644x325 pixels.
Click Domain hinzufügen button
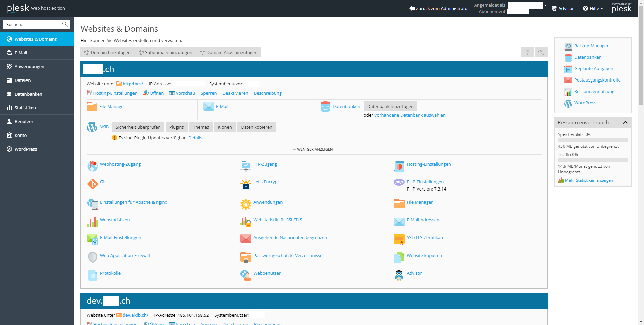(107, 52)
